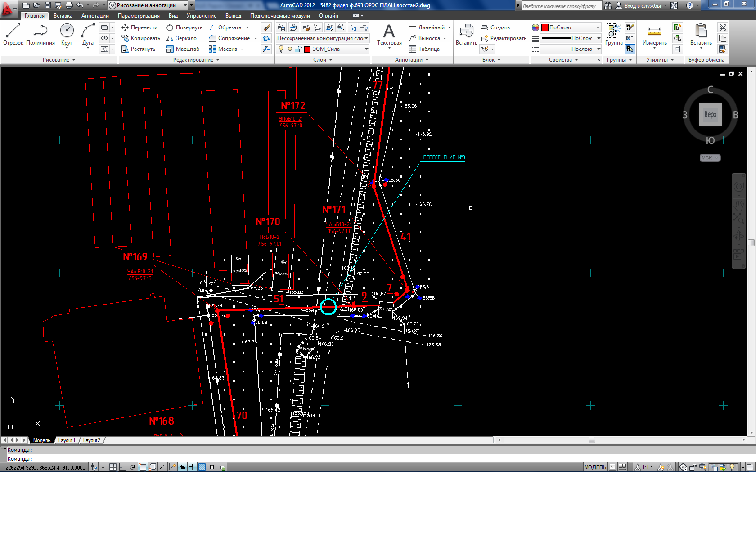Click the Редактировать block button

504,38
